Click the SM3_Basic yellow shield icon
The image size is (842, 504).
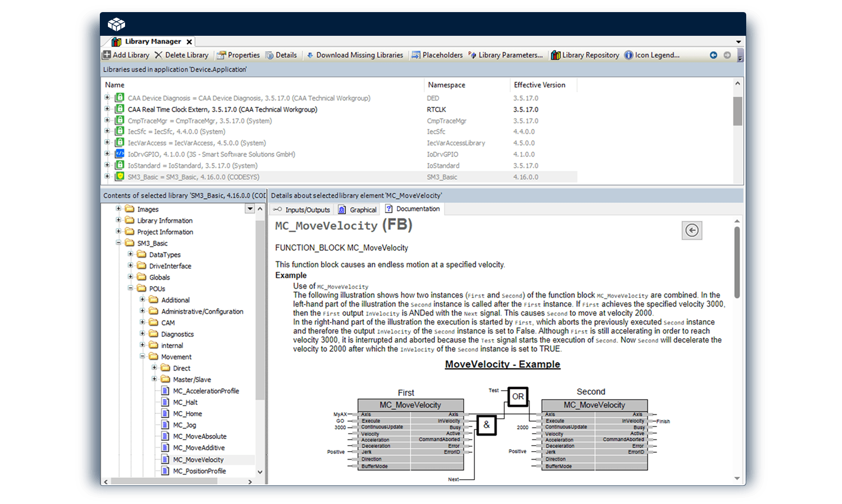119,176
